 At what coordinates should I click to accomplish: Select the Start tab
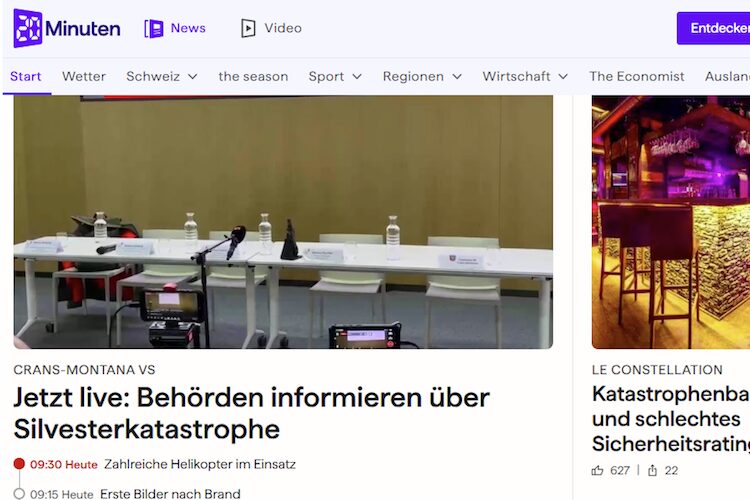pos(26,77)
